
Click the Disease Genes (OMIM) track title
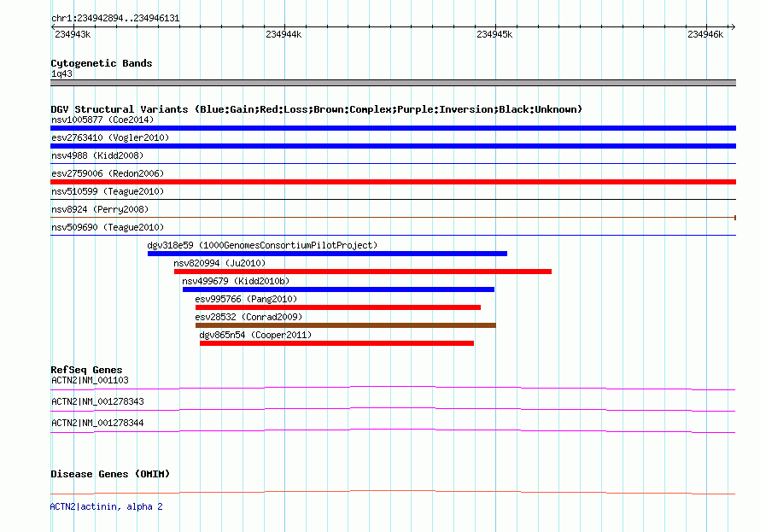(110, 474)
